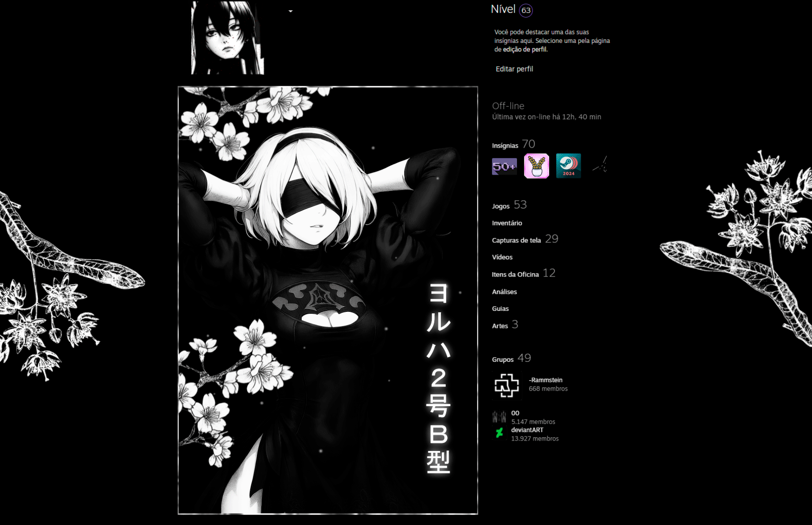Click the deviantART group logo icon
This screenshot has width=812, height=525.
499,433
